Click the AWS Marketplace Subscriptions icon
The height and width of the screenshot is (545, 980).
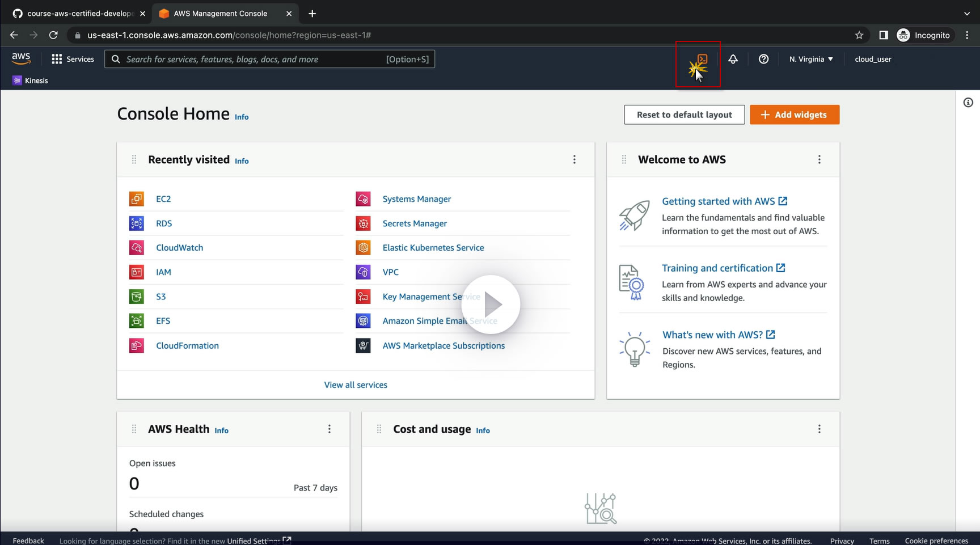point(363,345)
